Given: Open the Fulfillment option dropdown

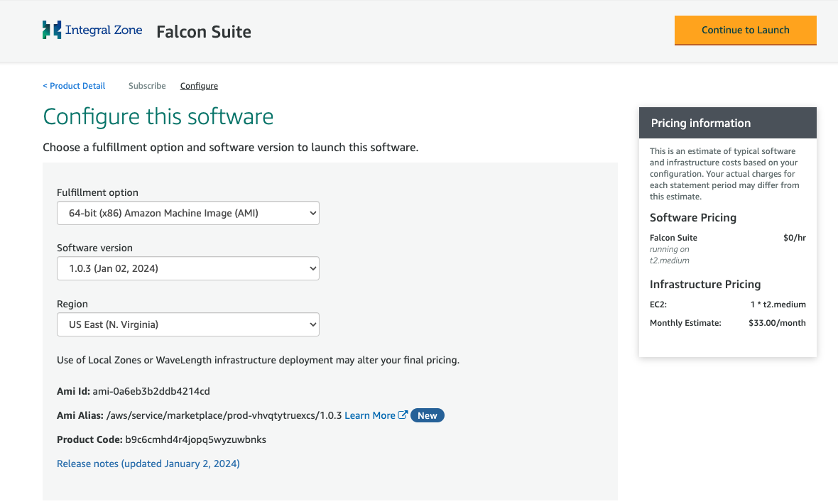Looking at the screenshot, I should click(x=188, y=213).
